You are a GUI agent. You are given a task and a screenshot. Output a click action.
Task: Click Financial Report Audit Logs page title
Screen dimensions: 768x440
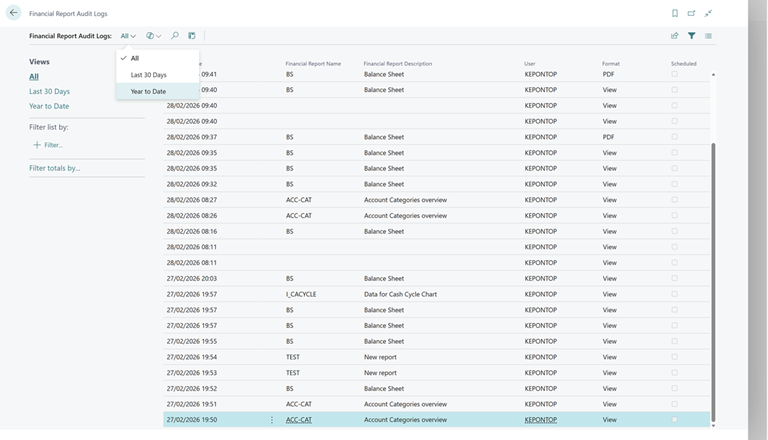(x=68, y=14)
